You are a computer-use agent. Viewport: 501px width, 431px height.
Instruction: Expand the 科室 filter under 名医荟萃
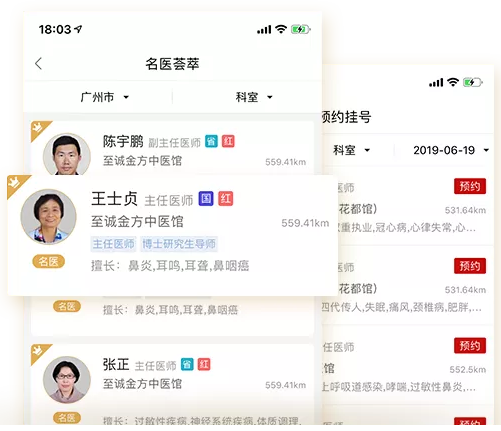254,97
